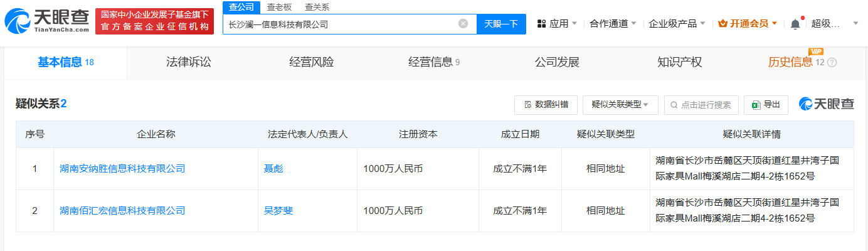Expand the 疑似关联类型 filter dropdown
Screen dimensions: 868x251
[620, 105]
